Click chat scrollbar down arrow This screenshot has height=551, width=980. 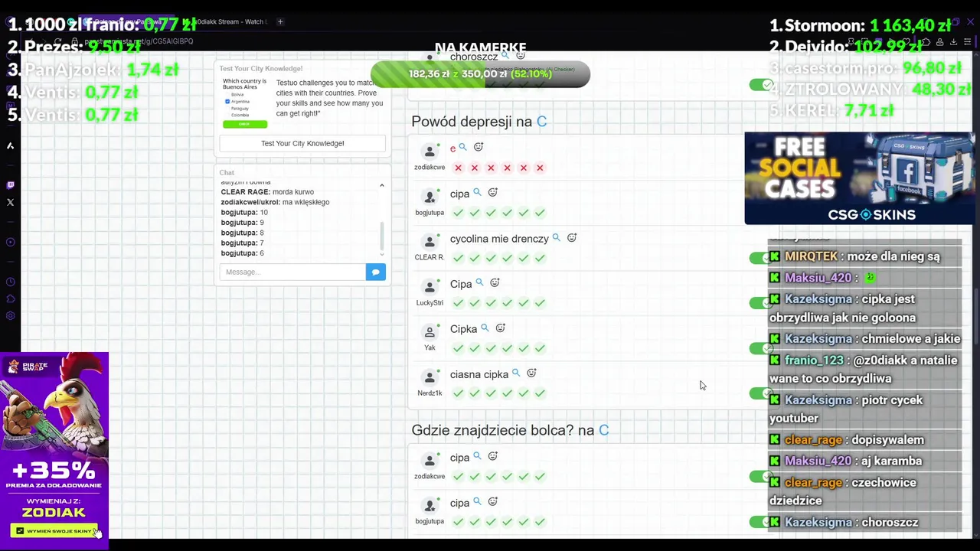382,253
